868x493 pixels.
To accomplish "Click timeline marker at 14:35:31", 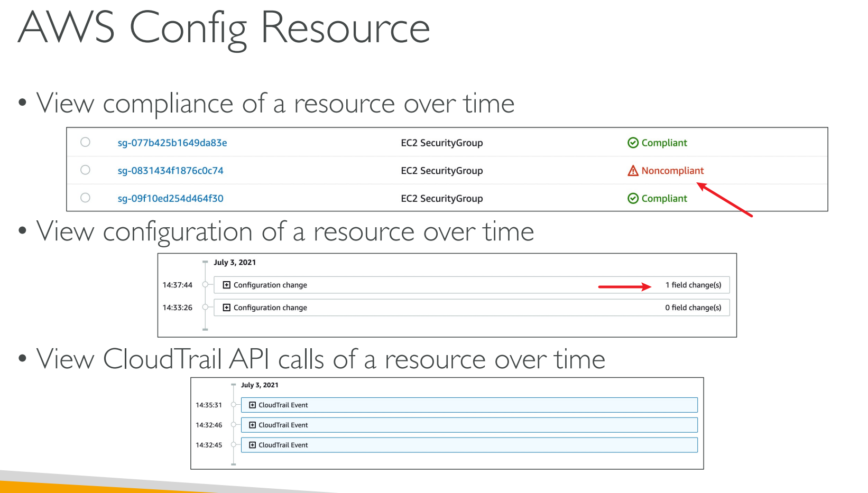I will (x=233, y=405).
